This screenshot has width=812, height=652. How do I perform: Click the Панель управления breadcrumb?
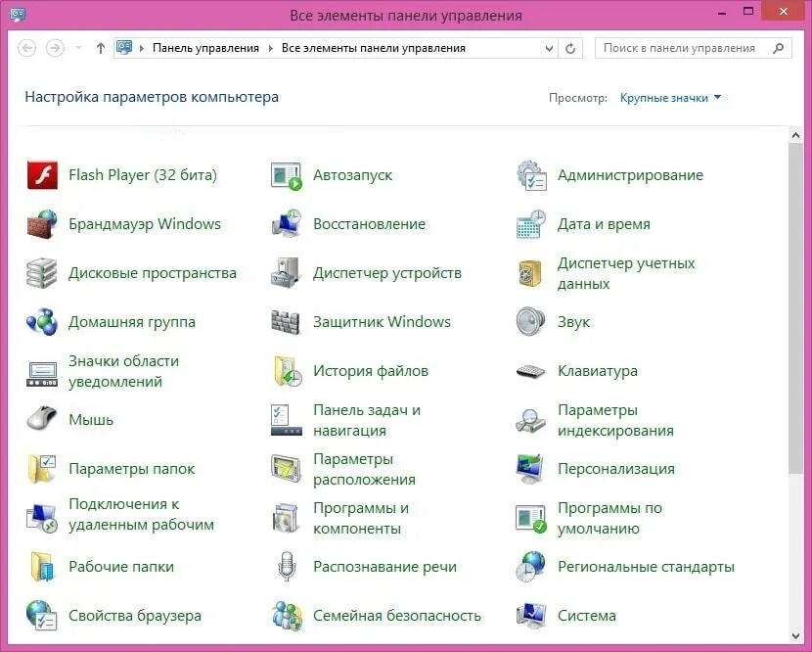(205, 48)
